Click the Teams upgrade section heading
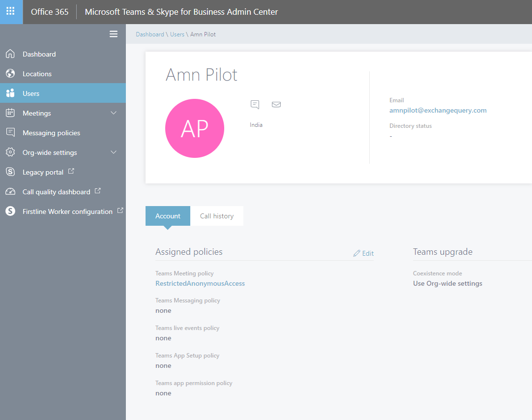 pos(443,252)
